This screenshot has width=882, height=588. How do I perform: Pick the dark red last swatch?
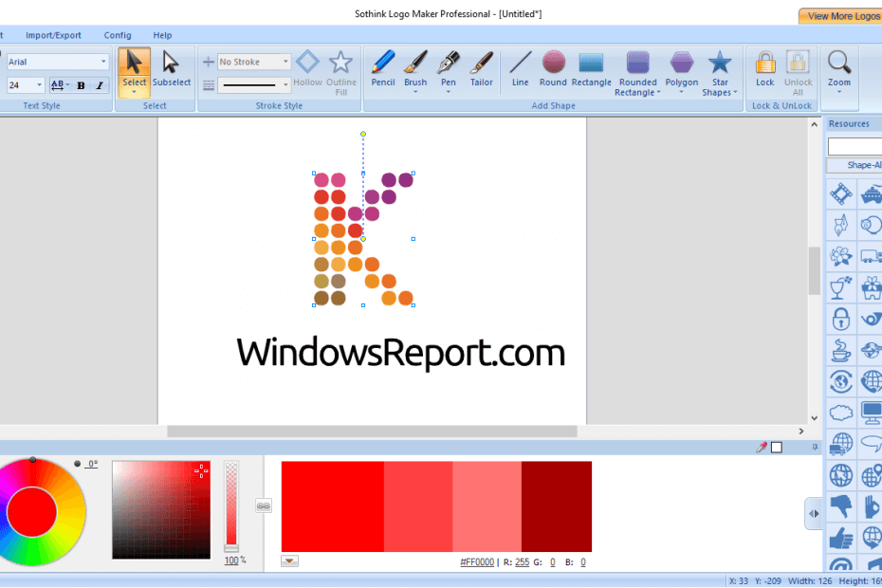557,506
